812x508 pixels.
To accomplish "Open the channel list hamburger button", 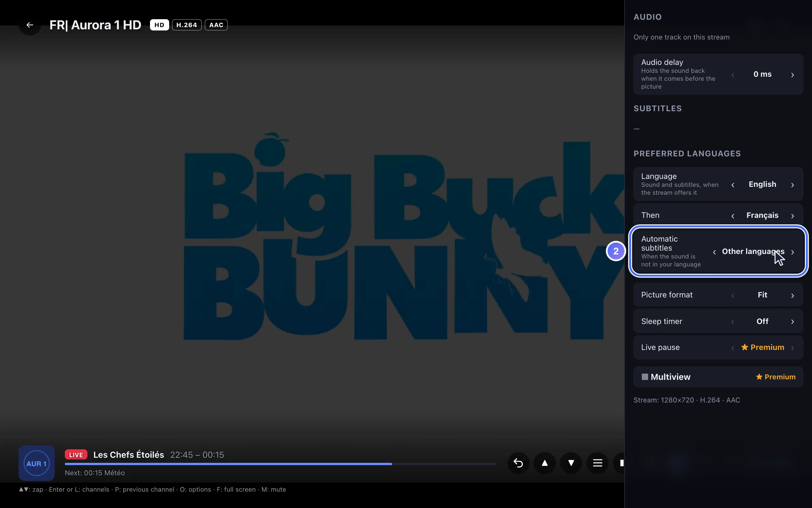I will (597, 463).
